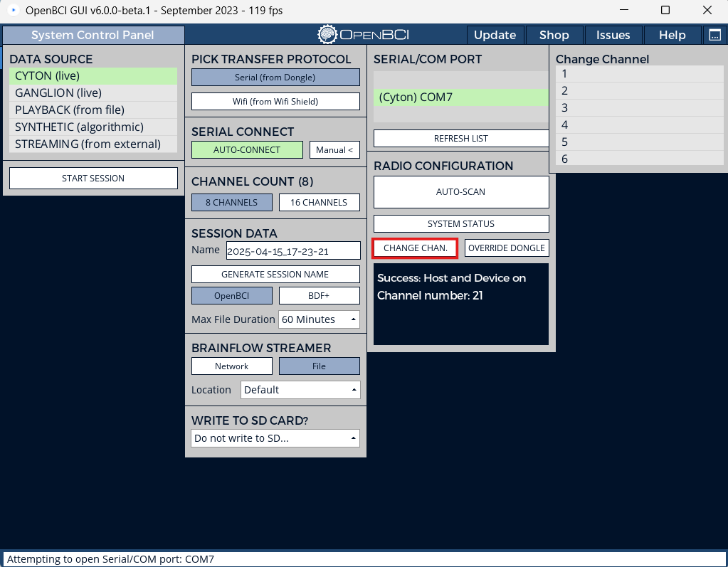Select 16 CHANNELS option
Viewport: 728px width, 567px height.
tap(319, 202)
